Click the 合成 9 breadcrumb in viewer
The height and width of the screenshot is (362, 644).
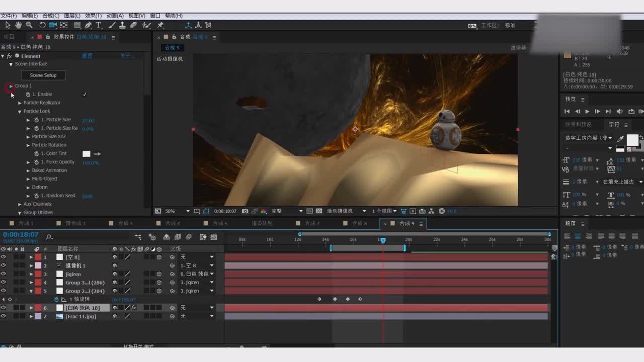coord(172,48)
